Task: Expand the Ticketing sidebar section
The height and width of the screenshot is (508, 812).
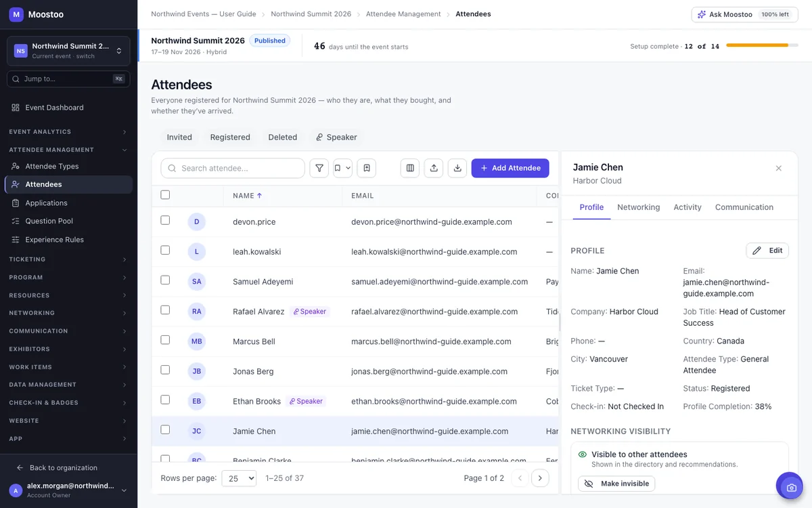Action: [68, 259]
